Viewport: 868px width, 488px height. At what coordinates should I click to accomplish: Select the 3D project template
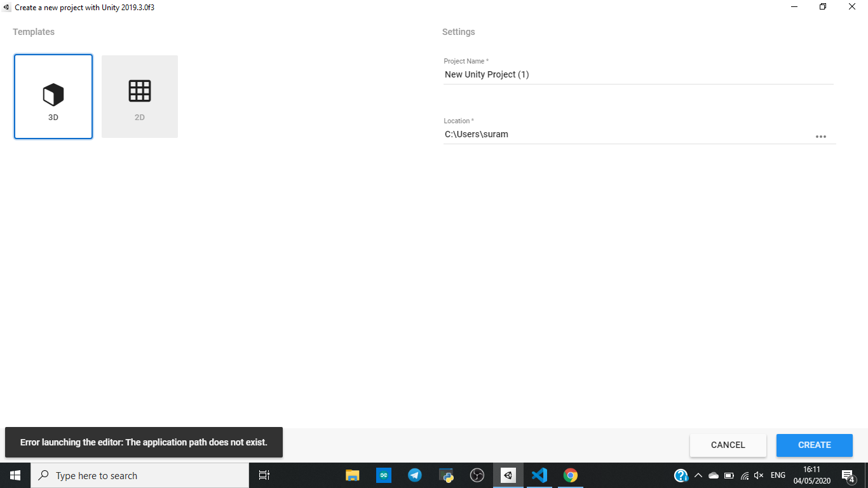point(53,97)
